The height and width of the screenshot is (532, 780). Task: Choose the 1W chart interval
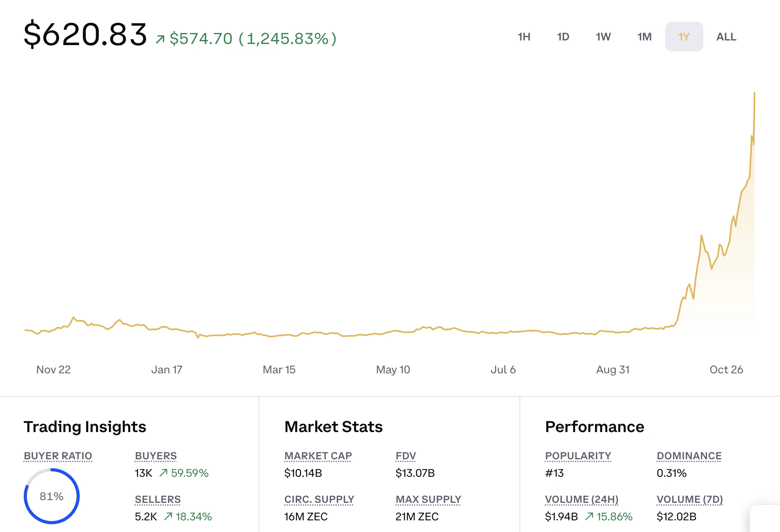click(x=603, y=37)
